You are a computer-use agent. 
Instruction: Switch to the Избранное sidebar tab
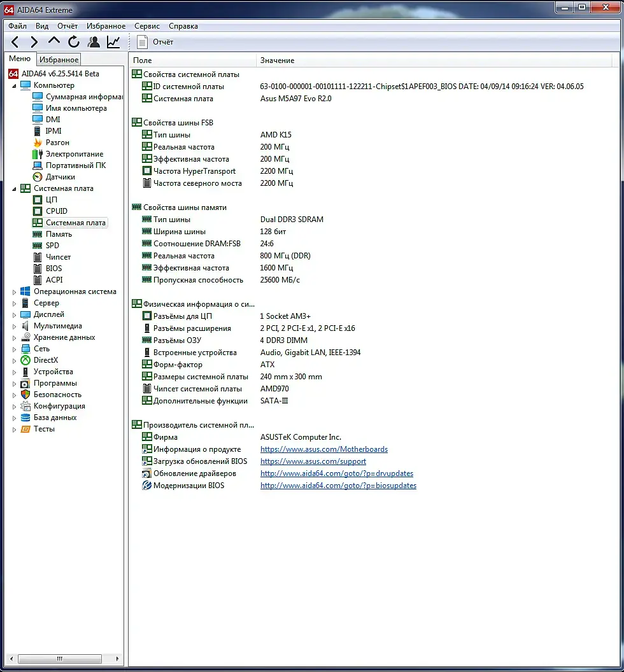[59, 60]
